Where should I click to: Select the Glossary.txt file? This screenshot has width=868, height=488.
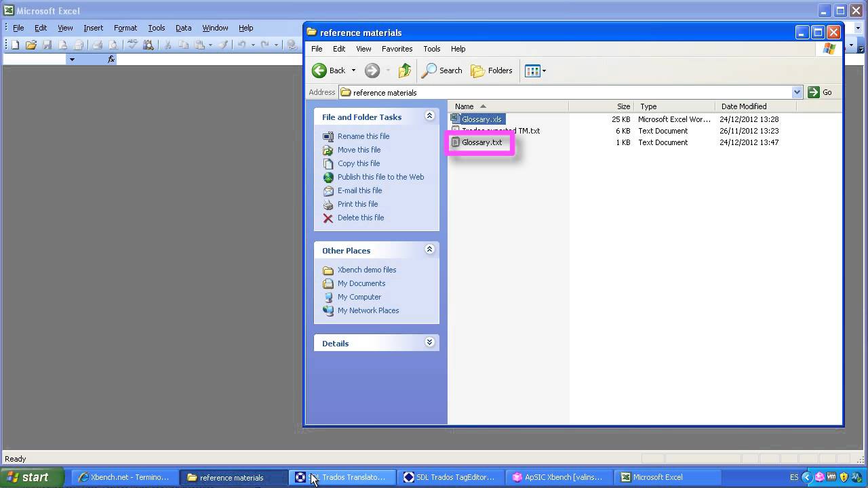[477, 142]
